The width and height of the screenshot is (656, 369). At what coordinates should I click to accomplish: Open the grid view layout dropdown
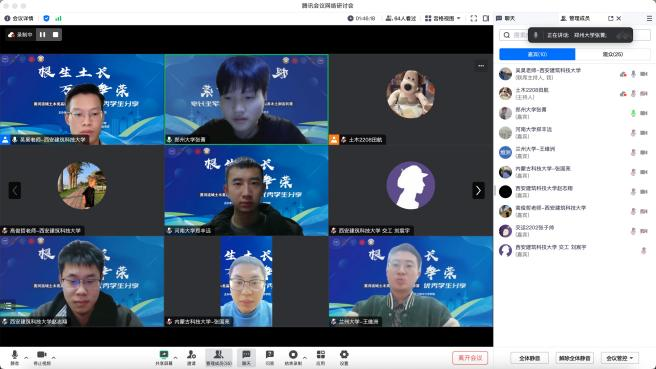tap(443, 18)
